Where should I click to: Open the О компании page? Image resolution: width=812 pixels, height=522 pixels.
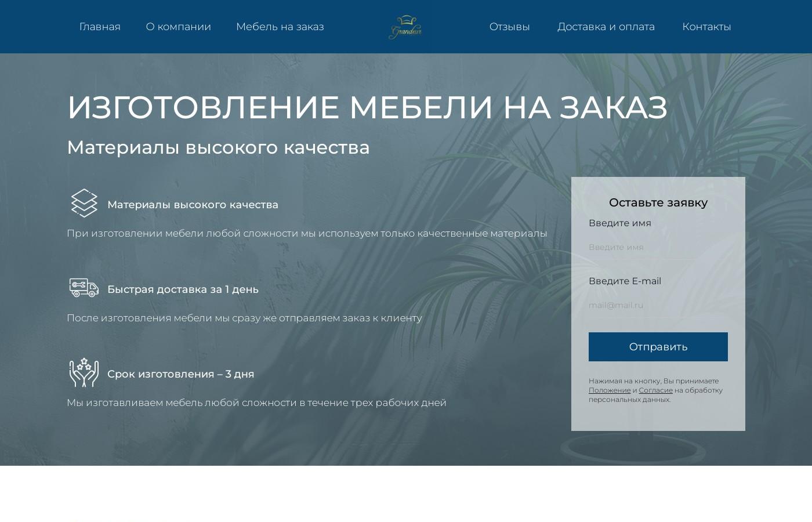178,27
